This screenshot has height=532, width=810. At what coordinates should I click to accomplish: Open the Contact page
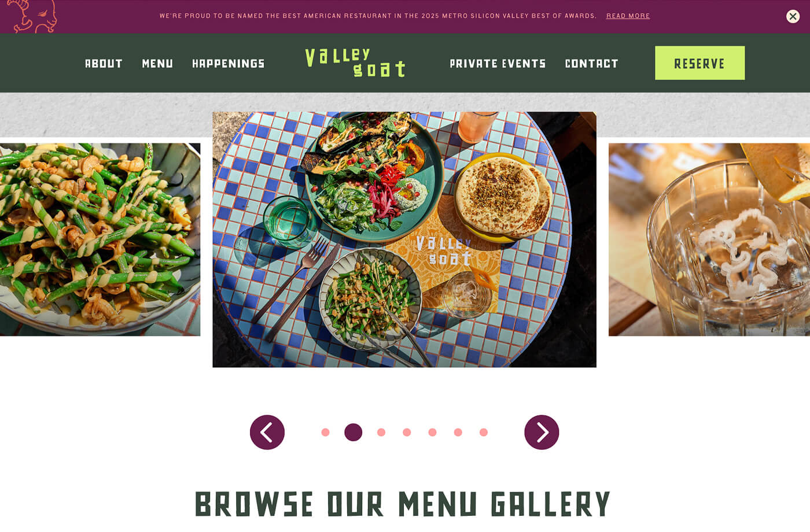pos(591,64)
